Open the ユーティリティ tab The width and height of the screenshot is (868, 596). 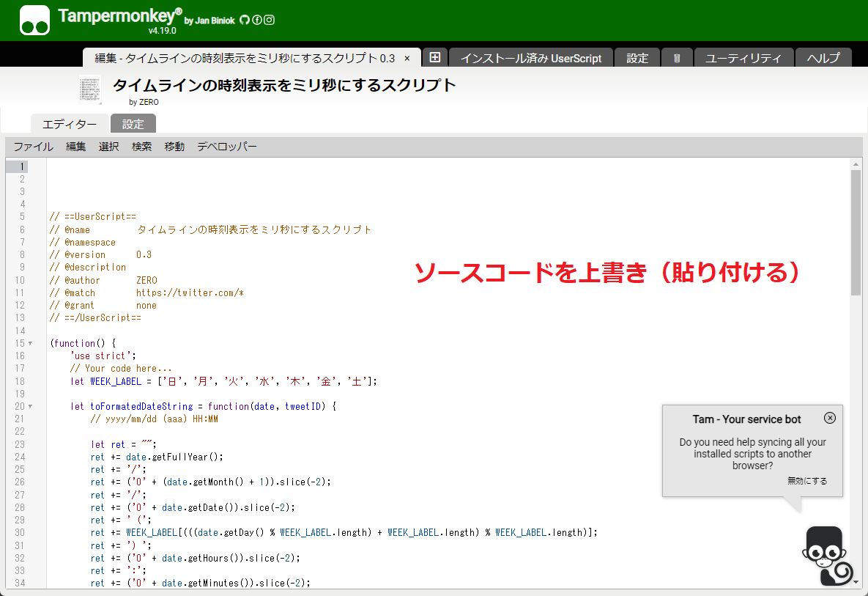743,56
